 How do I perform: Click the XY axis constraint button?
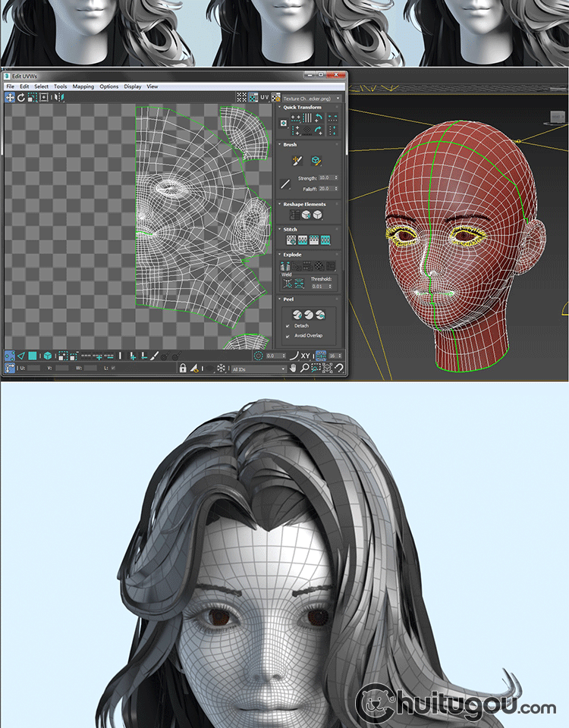tap(305, 356)
